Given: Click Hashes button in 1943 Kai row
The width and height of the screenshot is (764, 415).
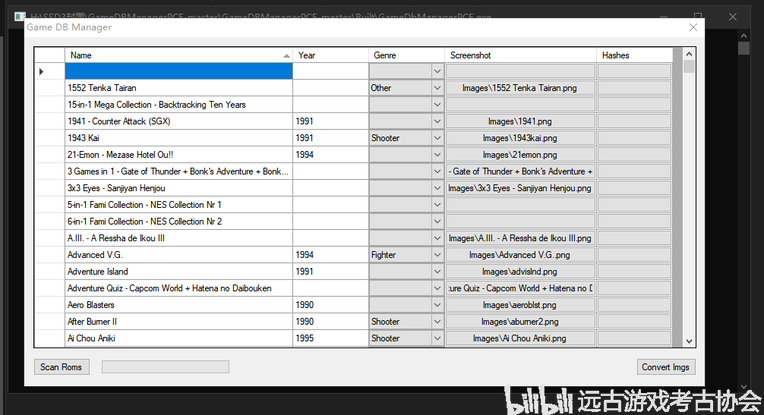Looking at the screenshot, I should (x=634, y=138).
